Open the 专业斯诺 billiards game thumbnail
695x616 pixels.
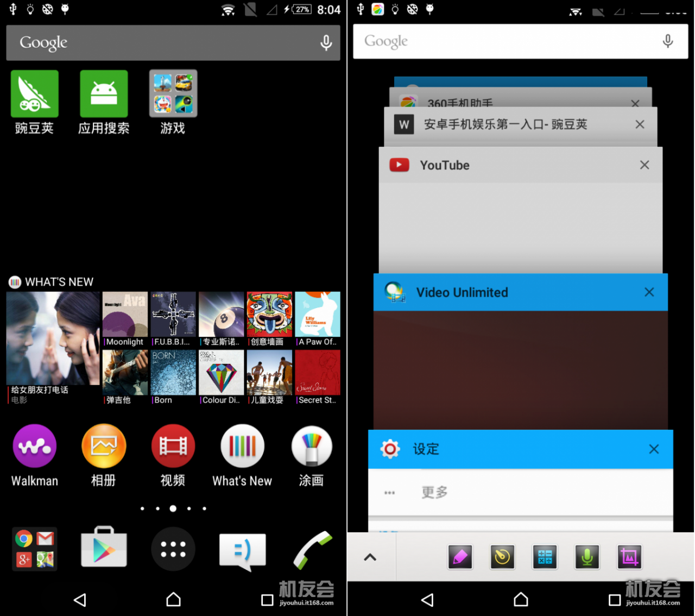pos(221,315)
